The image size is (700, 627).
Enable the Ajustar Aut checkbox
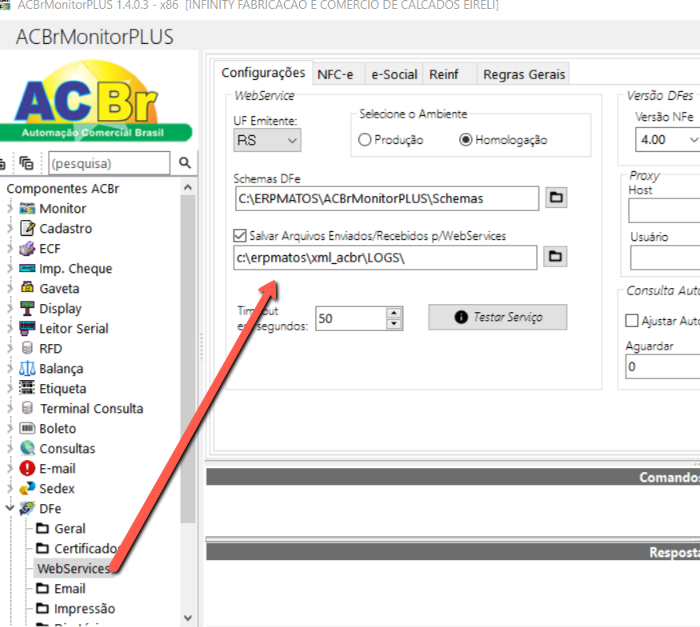pyautogui.click(x=632, y=320)
